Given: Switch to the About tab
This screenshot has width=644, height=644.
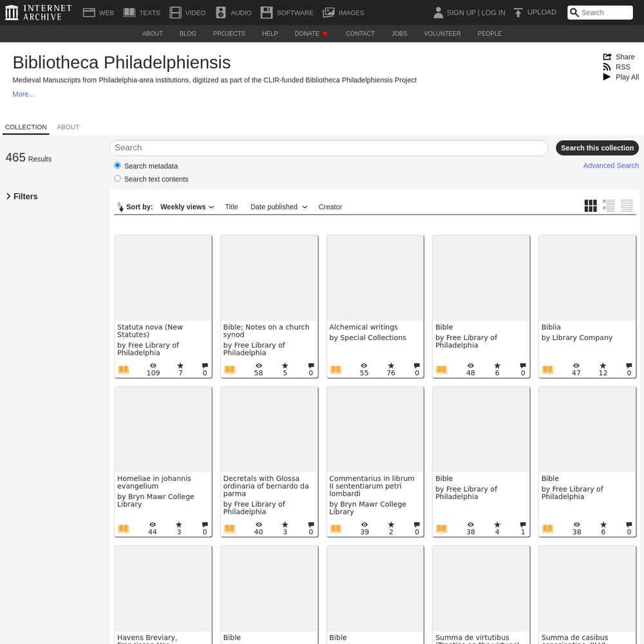Looking at the screenshot, I should (x=68, y=127).
